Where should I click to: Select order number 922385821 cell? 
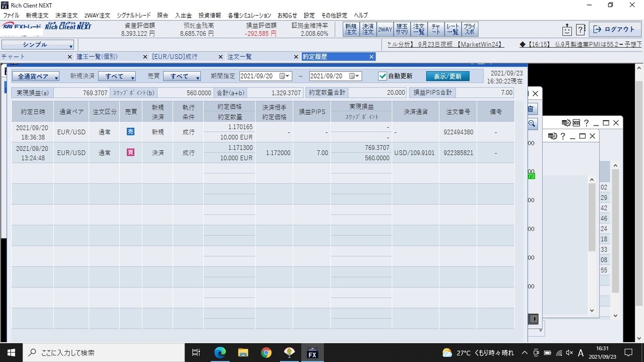click(458, 153)
